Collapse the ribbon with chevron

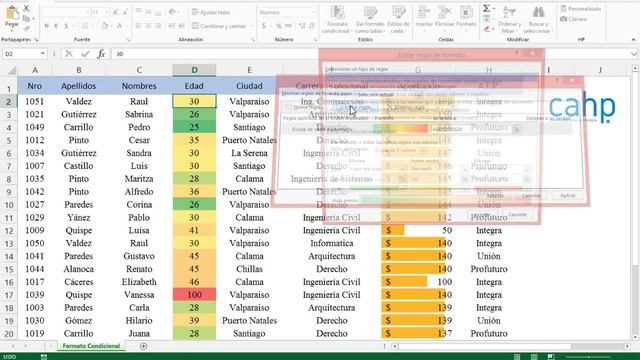tap(633, 40)
